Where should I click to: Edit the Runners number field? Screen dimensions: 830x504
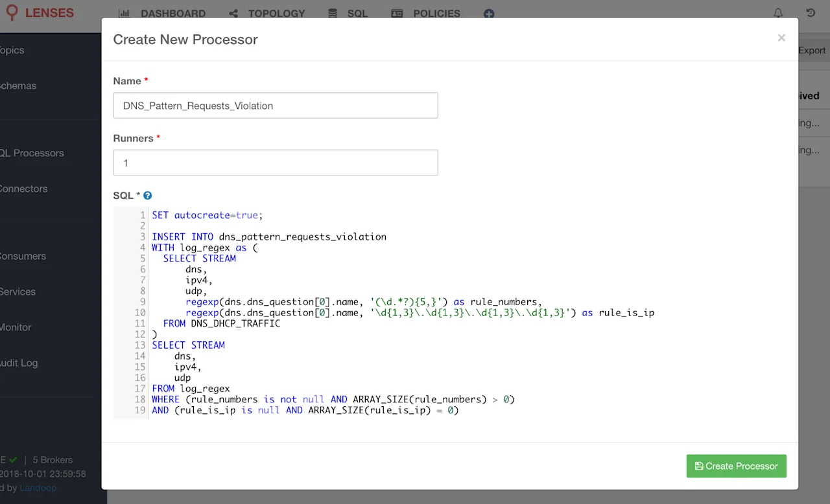coord(276,163)
